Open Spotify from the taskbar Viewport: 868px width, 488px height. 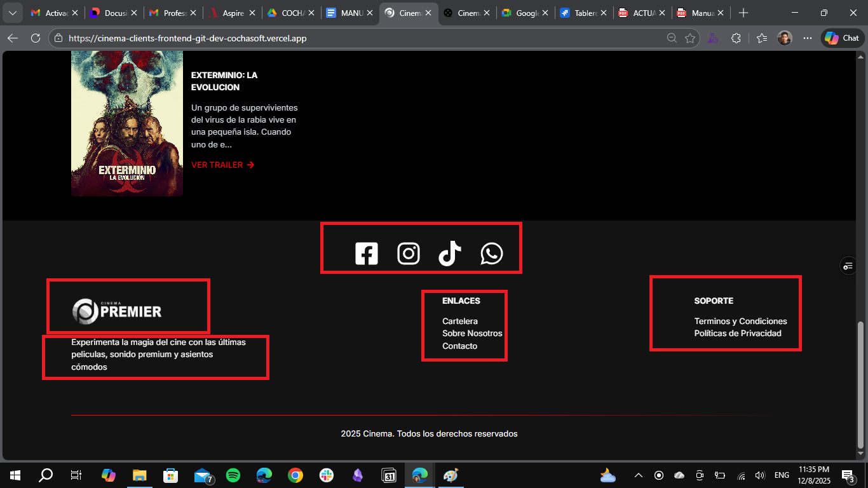[x=233, y=475]
